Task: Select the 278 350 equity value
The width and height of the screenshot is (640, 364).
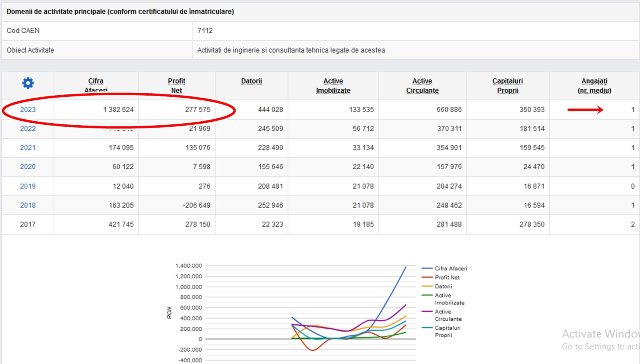Action: pyautogui.click(x=532, y=224)
